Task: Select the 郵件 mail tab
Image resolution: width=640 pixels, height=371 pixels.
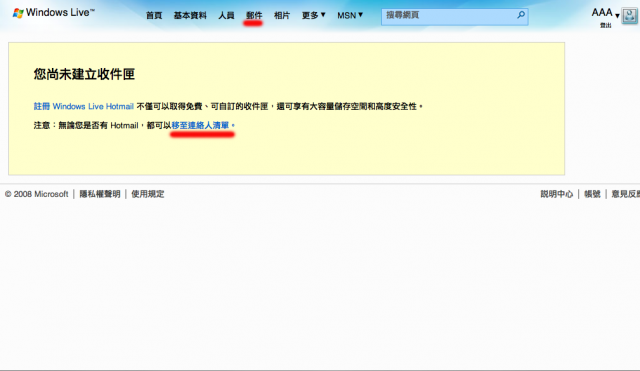Action: (x=254, y=16)
